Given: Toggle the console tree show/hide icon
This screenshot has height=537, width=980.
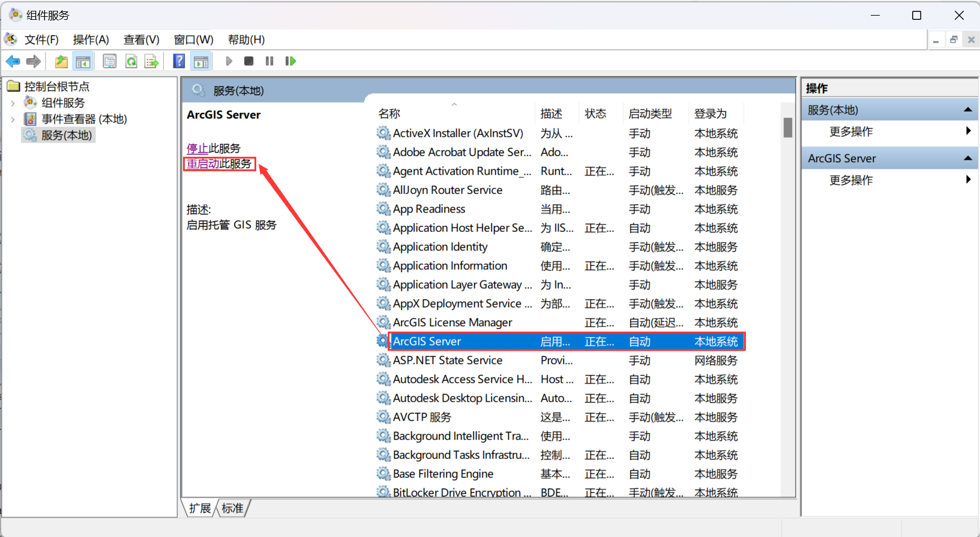Looking at the screenshot, I should [x=83, y=61].
